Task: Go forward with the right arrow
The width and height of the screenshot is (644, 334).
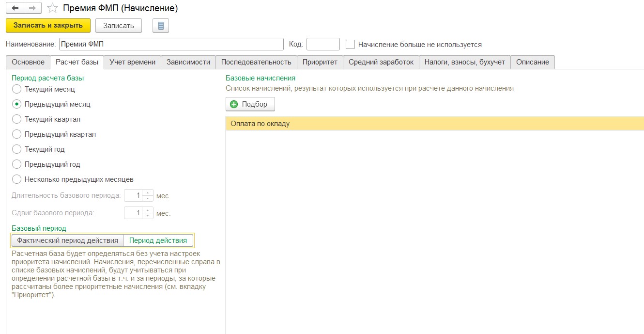Action: [33, 8]
